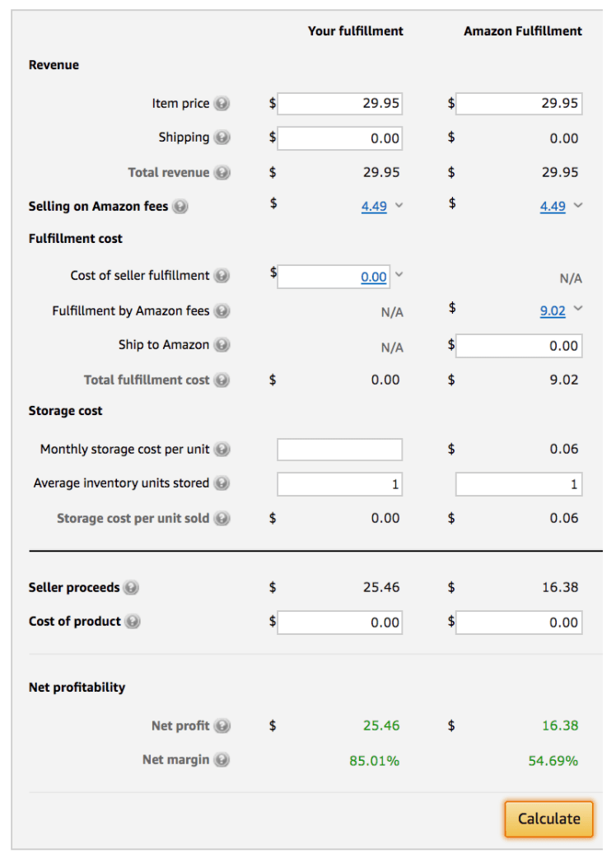616x863 pixels.
Task: Expand Selling on Amazon fees under Your fulfillment
Action: coord(399,205)
